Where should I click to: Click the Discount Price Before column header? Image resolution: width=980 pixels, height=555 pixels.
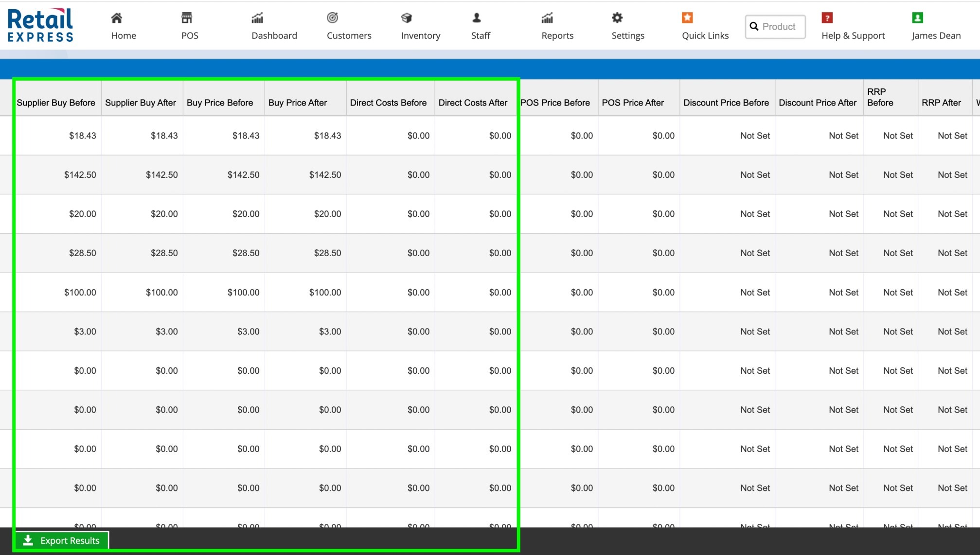pos(726,103)
